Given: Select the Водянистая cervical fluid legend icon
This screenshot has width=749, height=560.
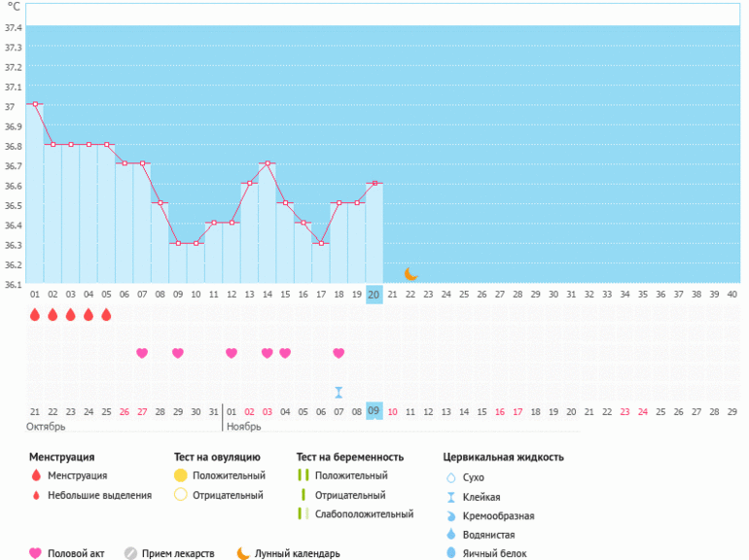Looking at the screenshot, I should pyautogui.click(x=449, y=535).
